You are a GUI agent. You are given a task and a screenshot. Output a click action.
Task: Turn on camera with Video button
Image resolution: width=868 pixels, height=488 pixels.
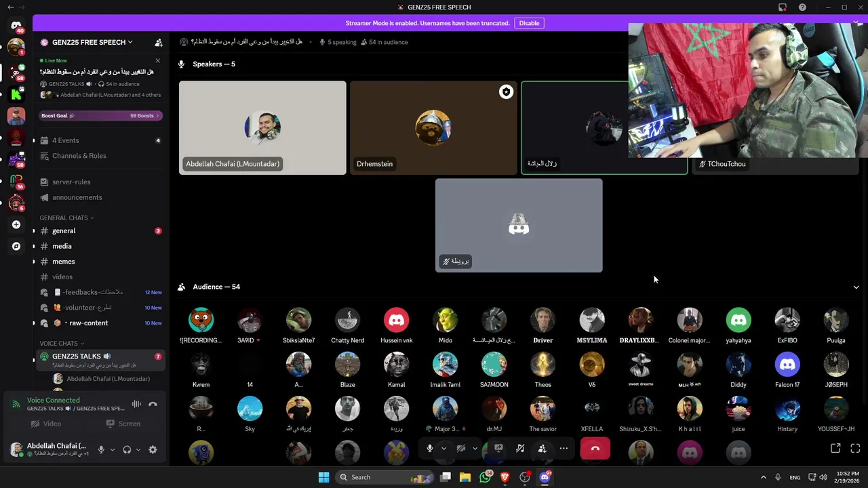click(x=46, y=424)
